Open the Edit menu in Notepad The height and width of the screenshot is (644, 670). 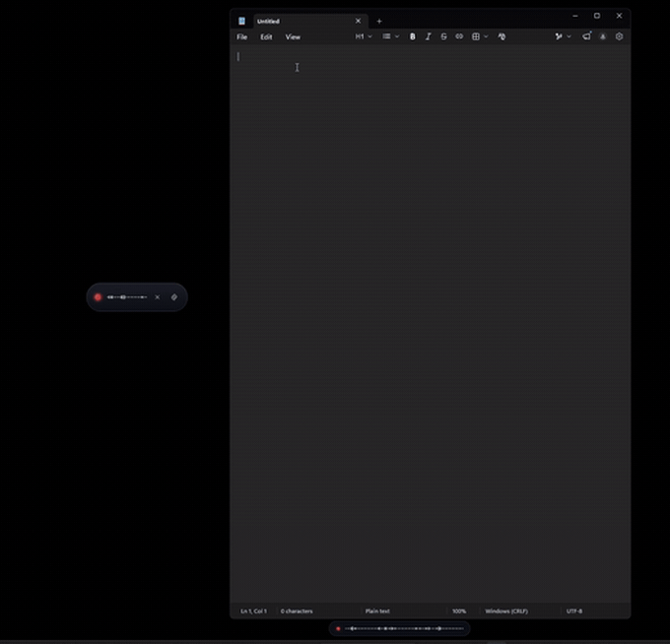266,36
